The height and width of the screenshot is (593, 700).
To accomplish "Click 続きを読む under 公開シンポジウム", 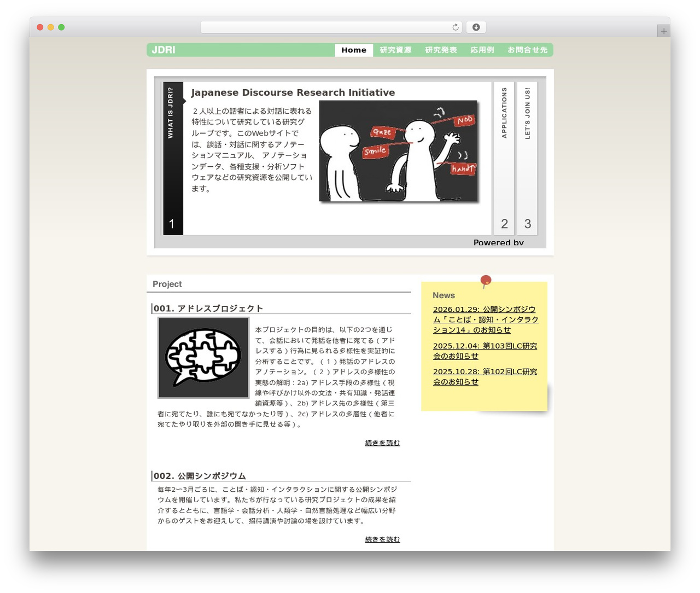I will pyautogui.click(x=382, y=539).
